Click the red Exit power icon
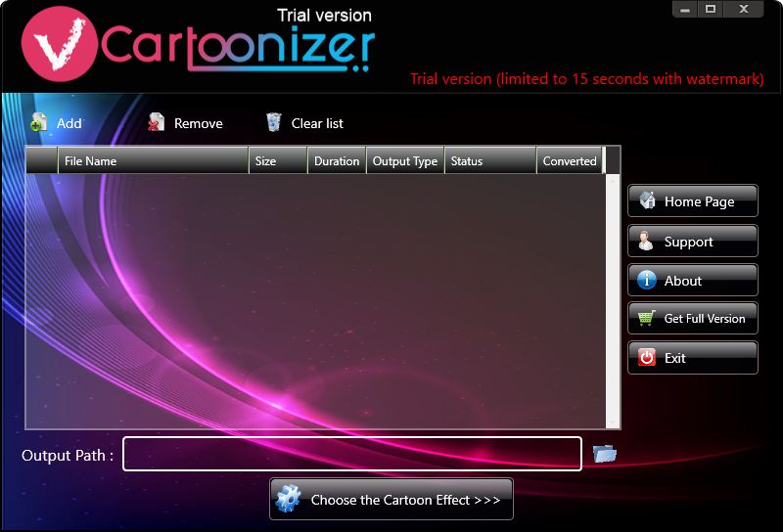Screen dimensions: 783x532 pyautogui.click(x=647, y=357)
